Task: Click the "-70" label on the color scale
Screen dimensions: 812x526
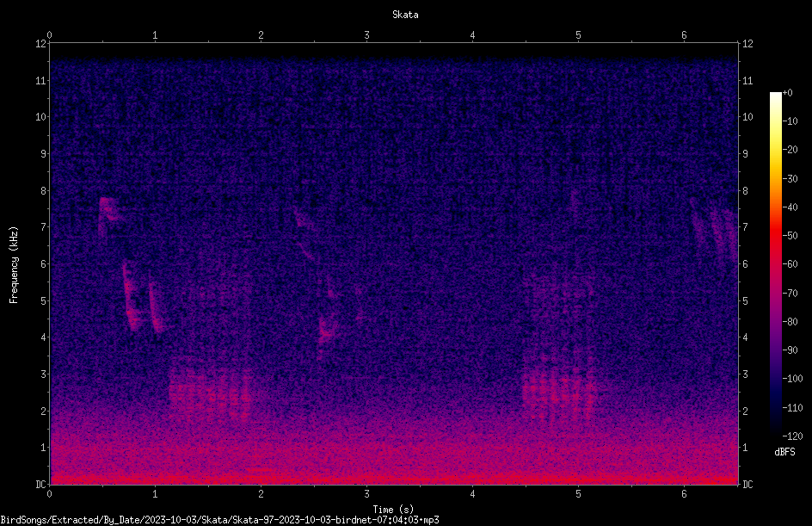Action: 790,294
